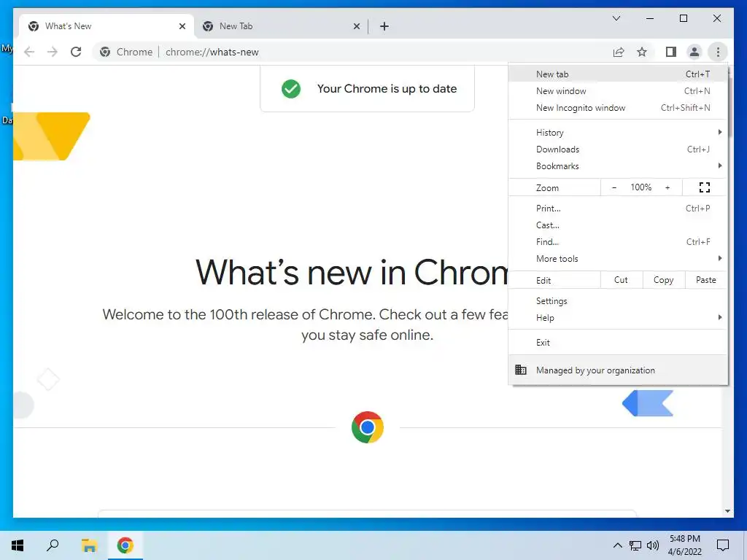The width and height of the screenshot is (747, 560).
Task: Open the Windows Start button
Action: click(x=18, y=545)
